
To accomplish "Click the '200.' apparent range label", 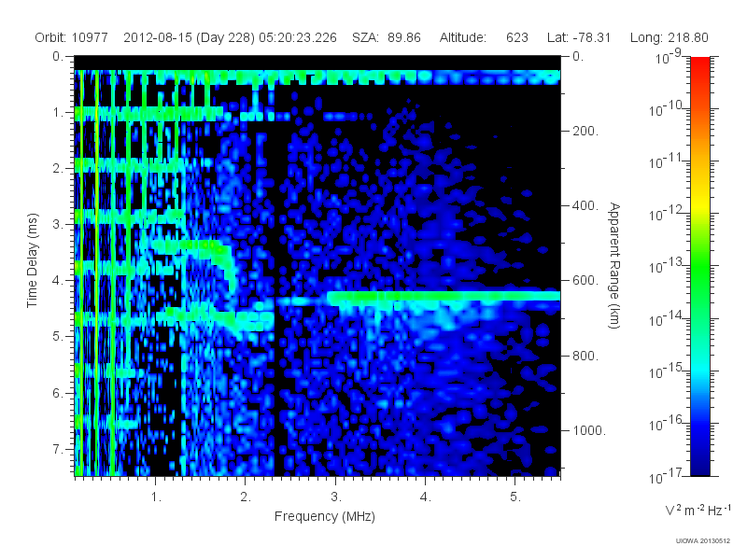I will click(x=585, y=131).
